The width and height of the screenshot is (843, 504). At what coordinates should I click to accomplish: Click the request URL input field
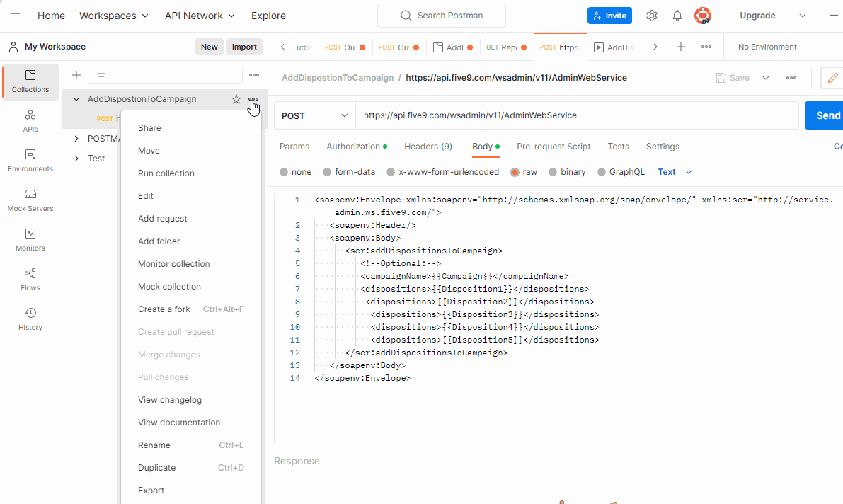[x=577, y=115]
